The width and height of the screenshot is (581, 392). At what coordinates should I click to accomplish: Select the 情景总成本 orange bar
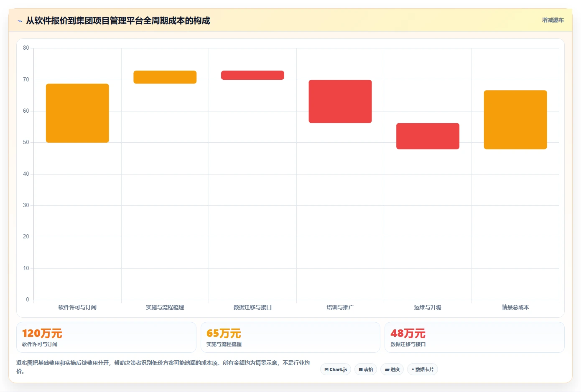515,120
